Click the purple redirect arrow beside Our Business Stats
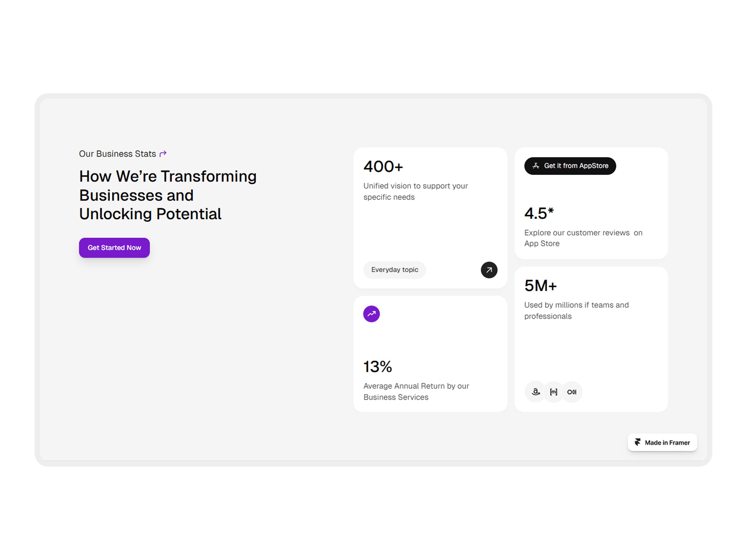 point(163,154)
